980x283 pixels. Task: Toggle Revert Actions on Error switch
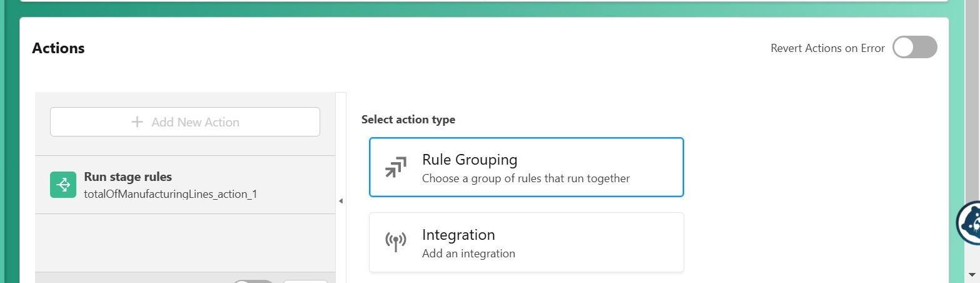914,47
